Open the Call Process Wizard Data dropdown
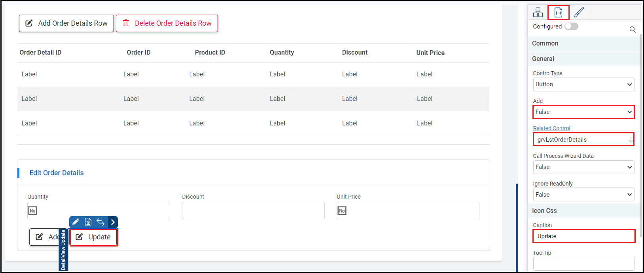644x273 pixels. (x=583, y=167)
